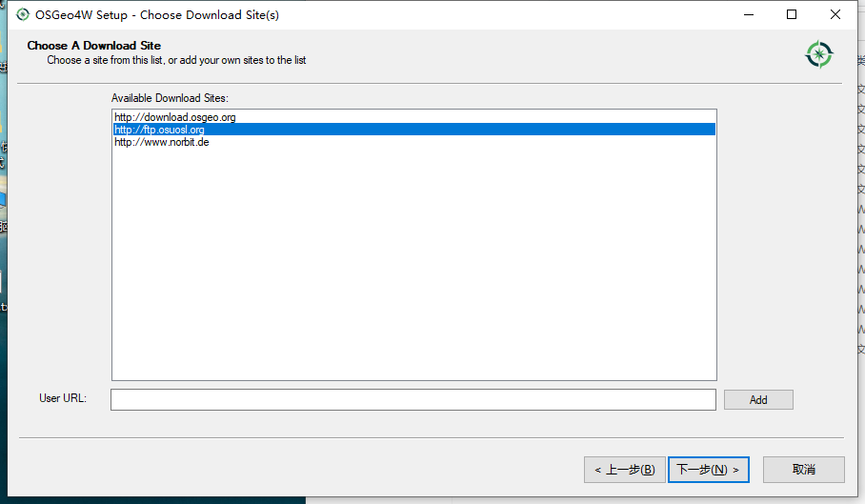The height and width of the screenshot is (504, 865).
Task: Click into the User URL input field
Action: pyautogui.click(x=413, y=400)
